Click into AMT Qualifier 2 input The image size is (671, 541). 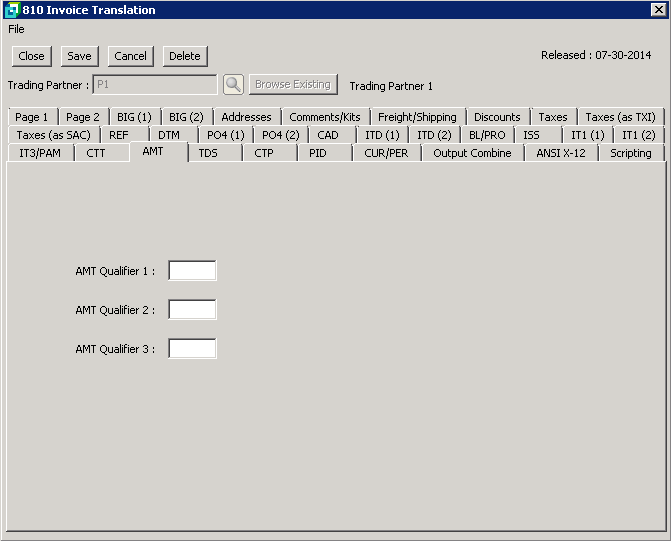tap(192, 310)
